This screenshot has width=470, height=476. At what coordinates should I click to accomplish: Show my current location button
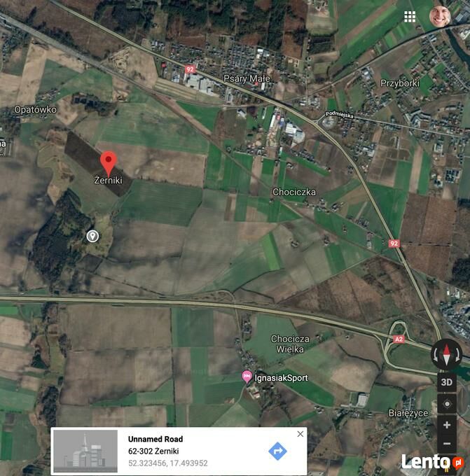pos(447,404)
